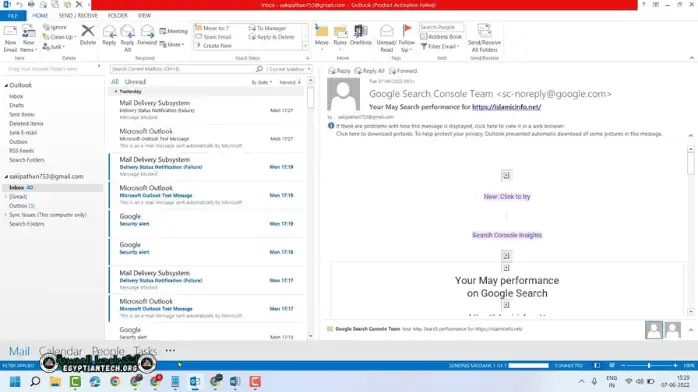
Task: Toggle the Newest sort order
Action: [290, 82]
